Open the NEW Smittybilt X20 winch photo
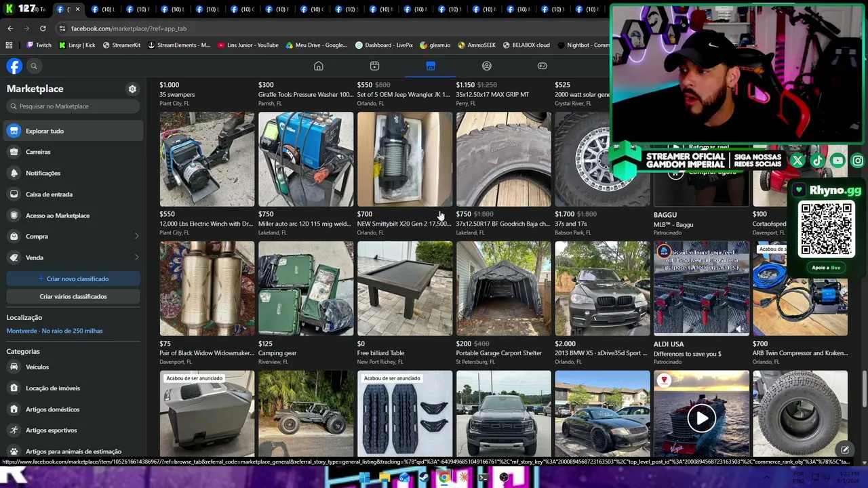This screenshot has width=868, height=488. (x=405, y=159)
